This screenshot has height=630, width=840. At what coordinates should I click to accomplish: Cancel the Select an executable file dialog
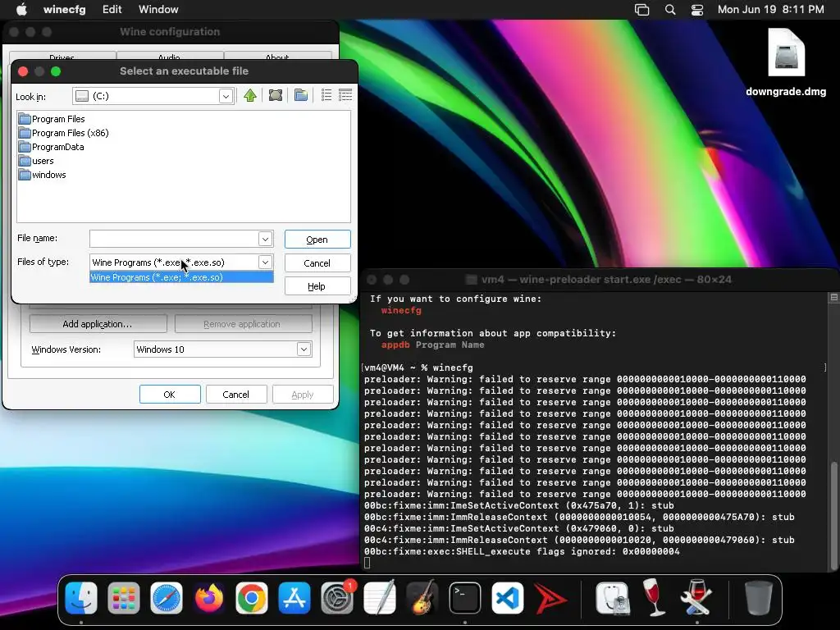(x=317, y=263)
